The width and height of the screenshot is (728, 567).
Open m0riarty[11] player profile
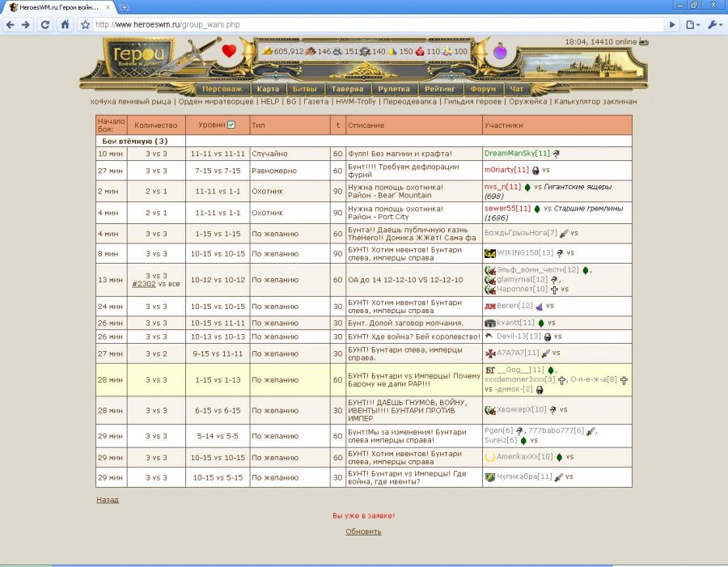click(506, 170)
